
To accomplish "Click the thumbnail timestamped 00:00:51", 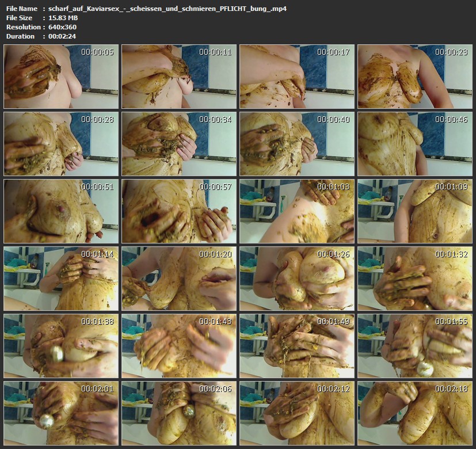I will click(60, 211).
